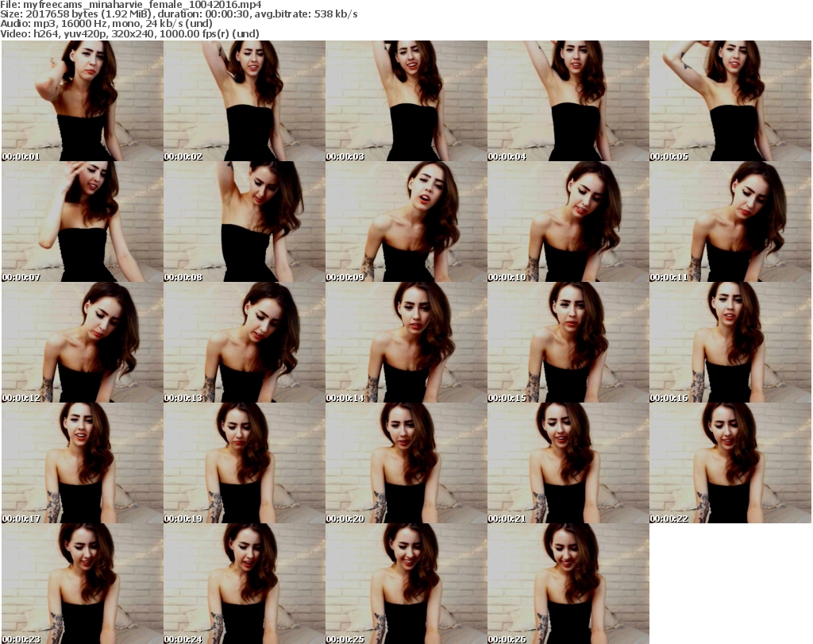
Task: Select the thumbnail frame stamped 00:00:05
Action: pos(730,101)
